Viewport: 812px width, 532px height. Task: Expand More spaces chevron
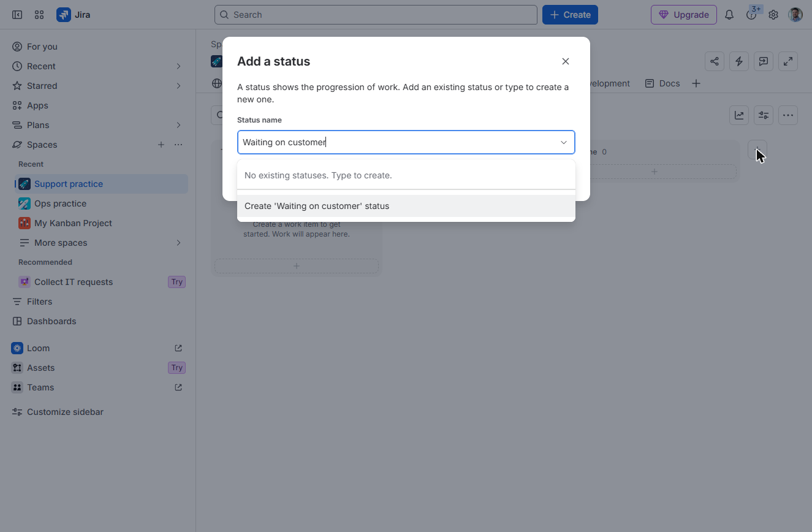point(179,243)
